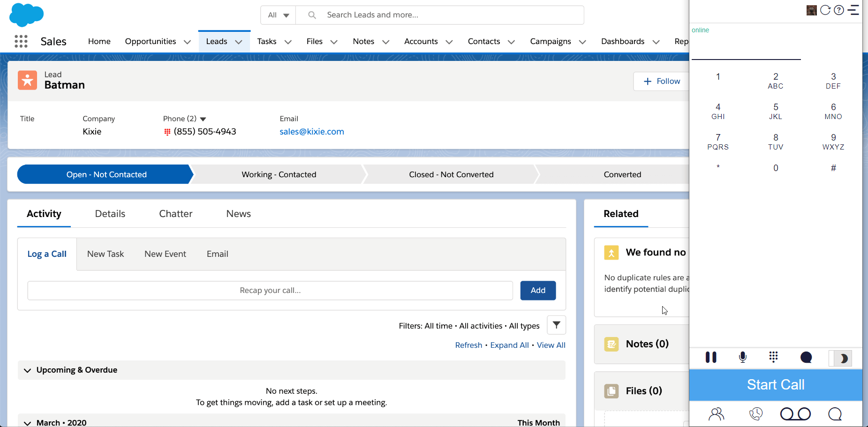Screen dimensions: 868x427
Task: Open the Notes tab dropdown arrow
Action: (386, 42)
